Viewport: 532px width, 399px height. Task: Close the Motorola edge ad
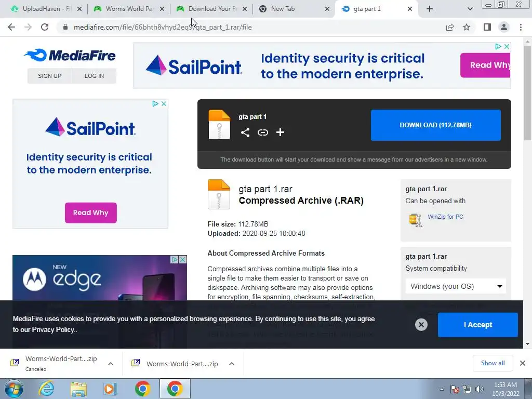click(x=182, y=260)
